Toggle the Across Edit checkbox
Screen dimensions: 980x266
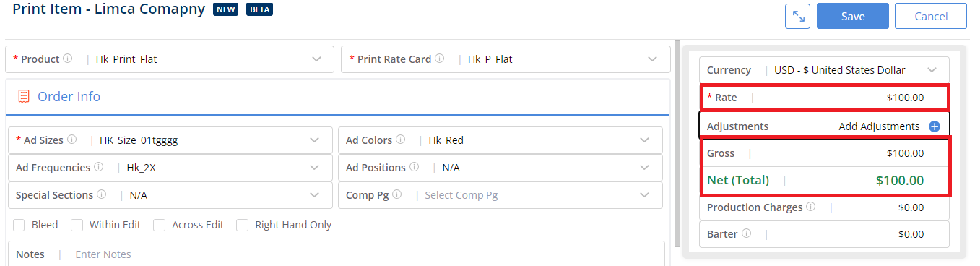coord(160,225)
